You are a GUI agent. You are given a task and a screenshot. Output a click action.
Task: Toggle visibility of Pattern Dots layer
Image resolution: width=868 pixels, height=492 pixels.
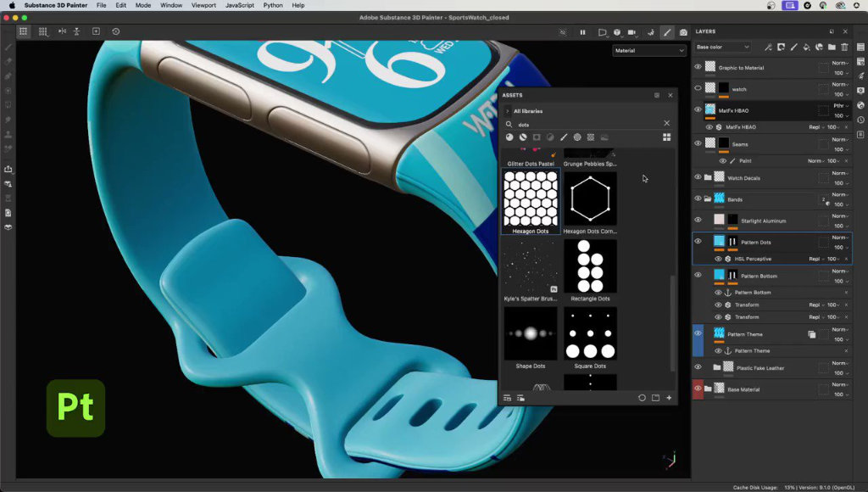[x=698, y=241]
